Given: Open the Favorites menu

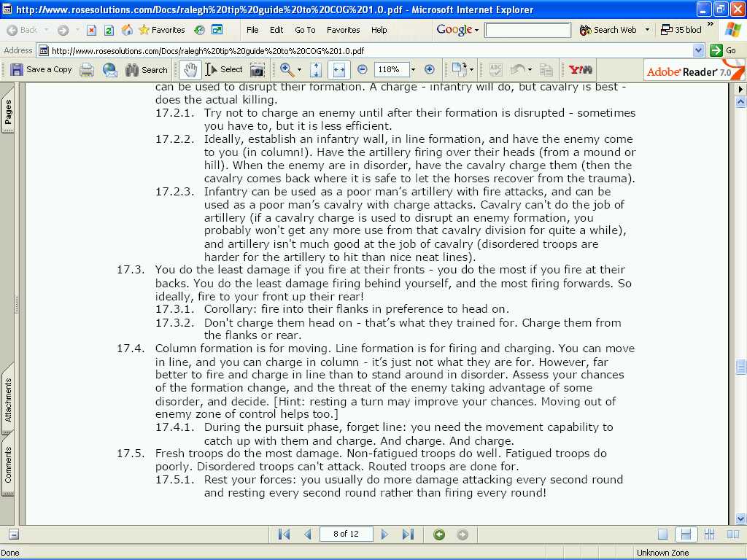Looking at the screenshot, I should [x=344, y=30].
